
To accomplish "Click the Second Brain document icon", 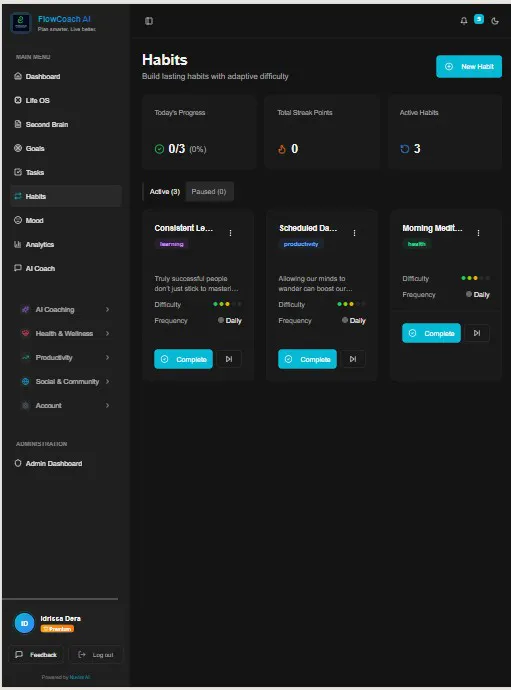I will pos(18,124).
